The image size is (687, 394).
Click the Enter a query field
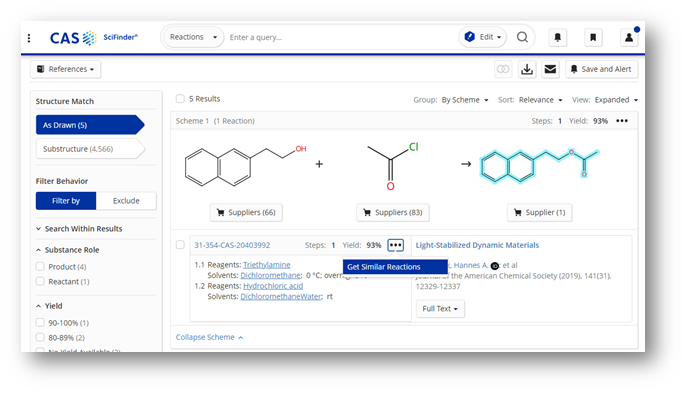click(x=342, y=37)
